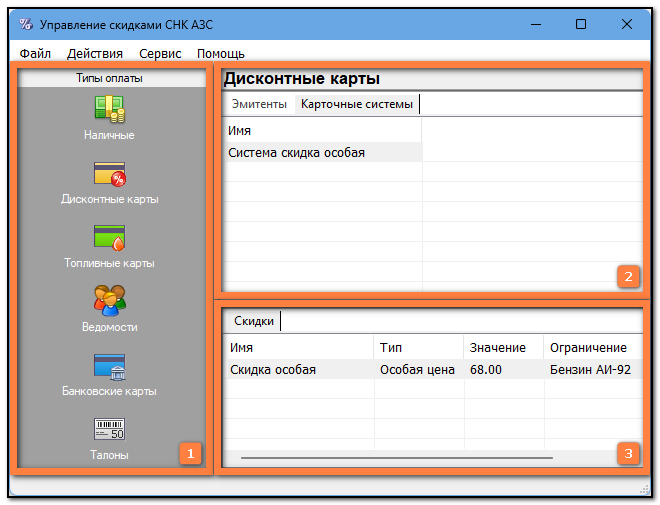Image resolution: width=660 pixels, height=505 pixels.
Task: Select the Наличные payment type icon
Action: coord(109,109)
